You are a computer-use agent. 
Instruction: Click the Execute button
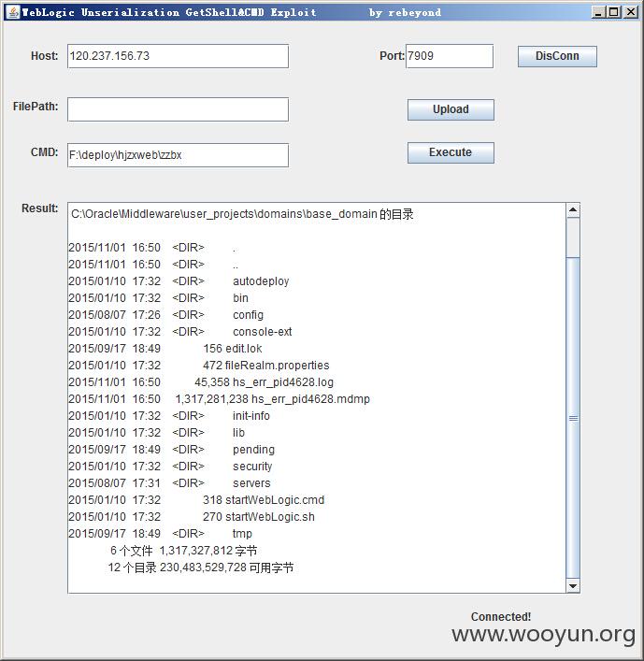point(451,152)
